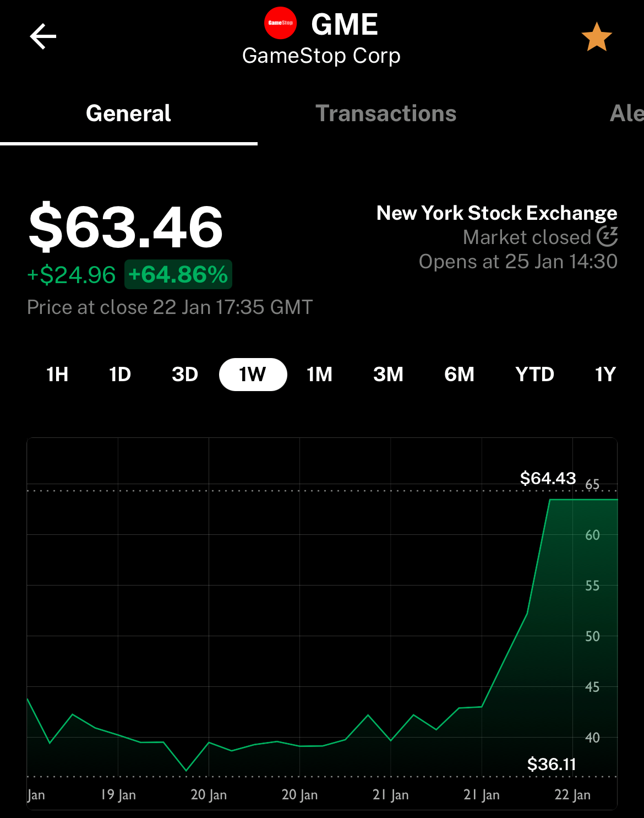Tap the +64.86% change badge
644x818 pixels.
pos(178,274)
